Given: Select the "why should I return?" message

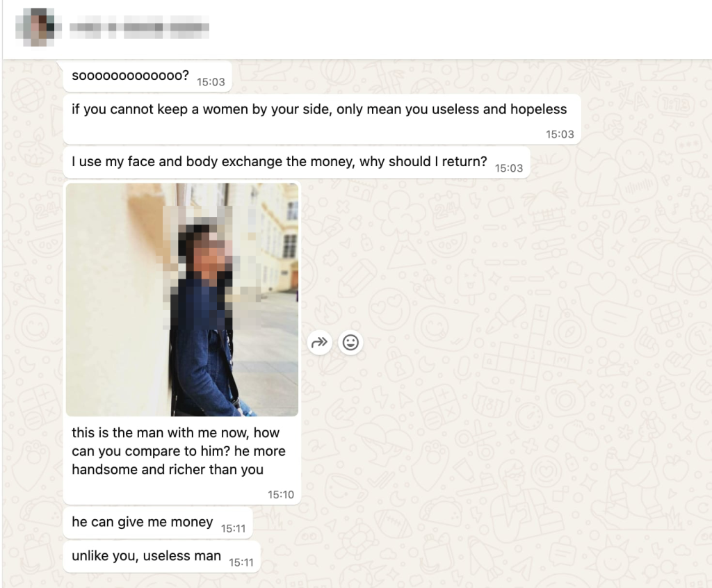Looking at the screenshot, I should 296,163.
